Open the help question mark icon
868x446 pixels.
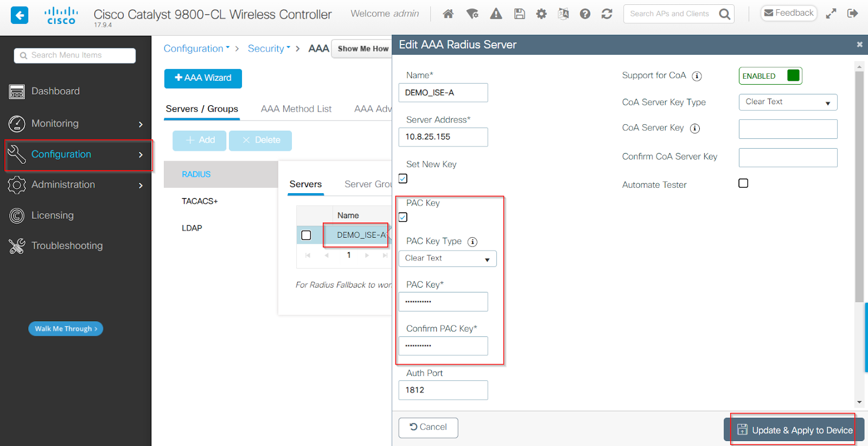coord(585,14)
